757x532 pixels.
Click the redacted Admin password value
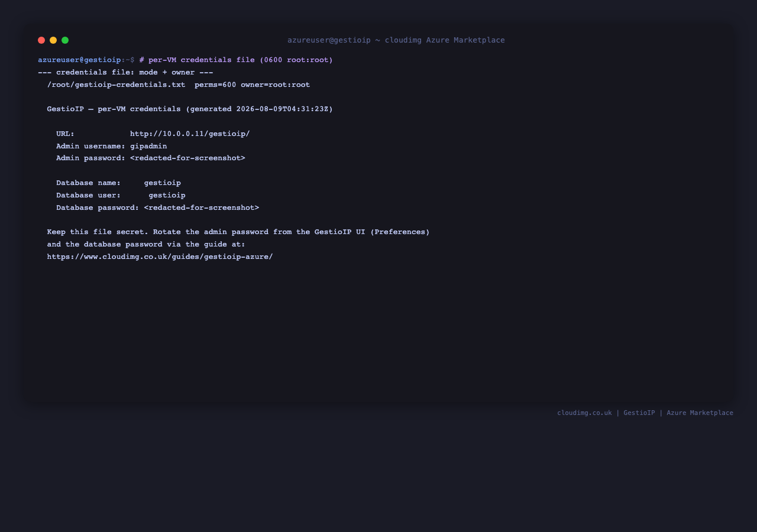coord(187,158)
